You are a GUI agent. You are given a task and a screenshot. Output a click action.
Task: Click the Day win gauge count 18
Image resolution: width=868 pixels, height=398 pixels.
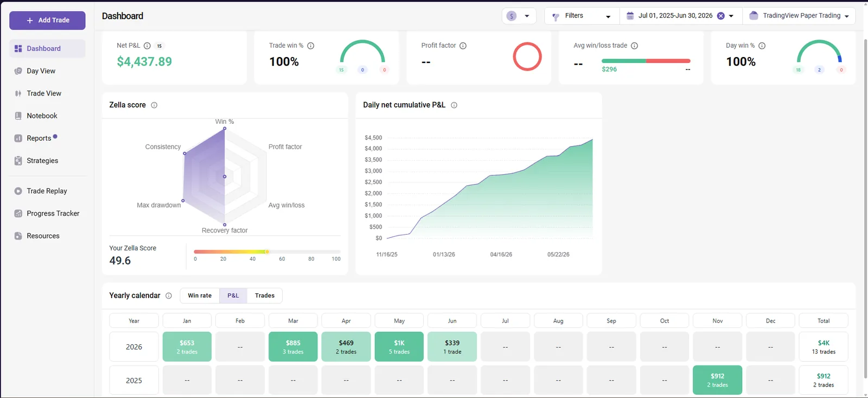point(798,70)
